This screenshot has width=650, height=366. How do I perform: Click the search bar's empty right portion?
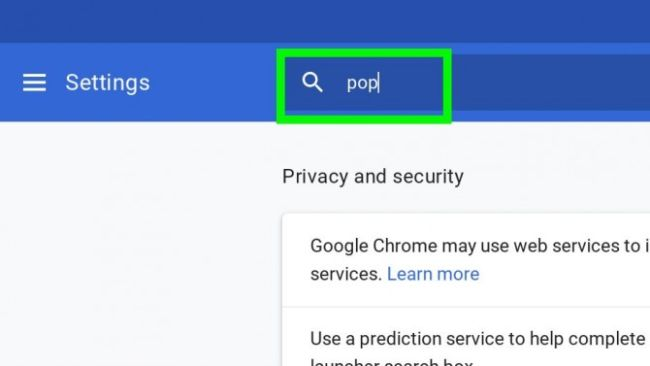547,83
